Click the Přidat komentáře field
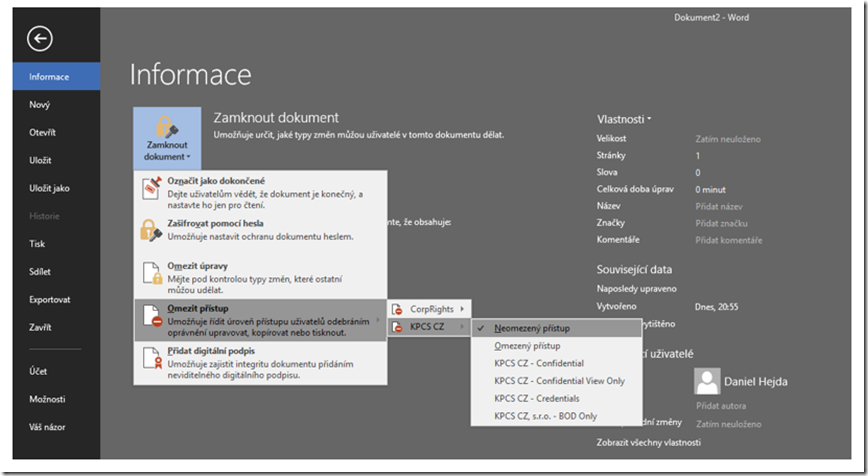This screenshot has width=868, height=476. click(x=728, y=240)
